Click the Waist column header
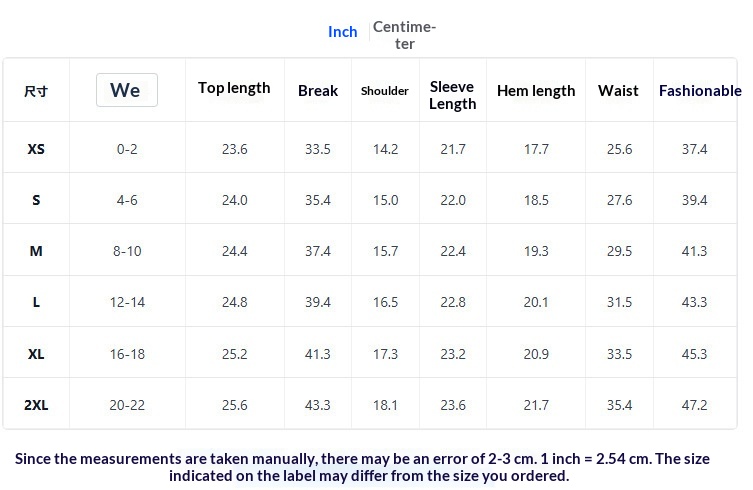 [619, 91]
